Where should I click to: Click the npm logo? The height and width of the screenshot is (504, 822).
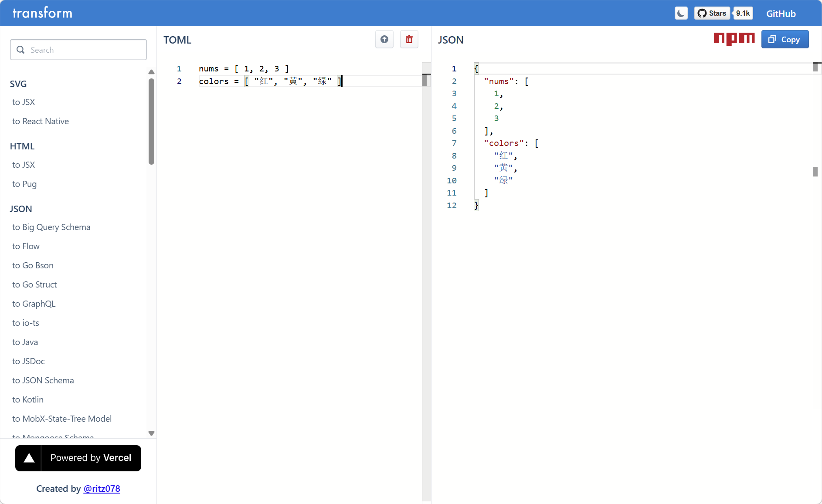click(x=734, y=39)
